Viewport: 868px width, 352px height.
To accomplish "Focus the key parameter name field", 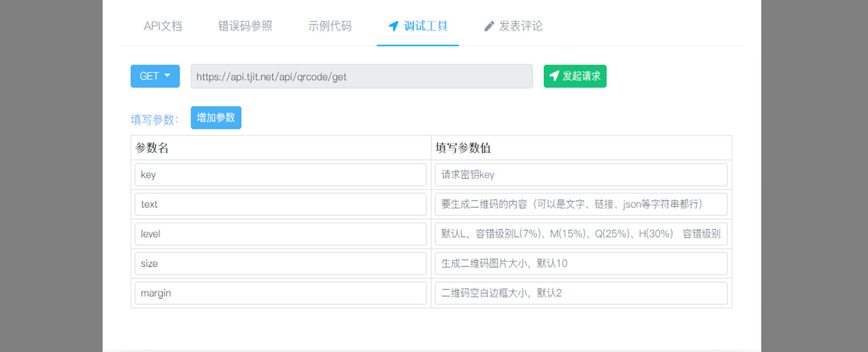I will (280, 175).
